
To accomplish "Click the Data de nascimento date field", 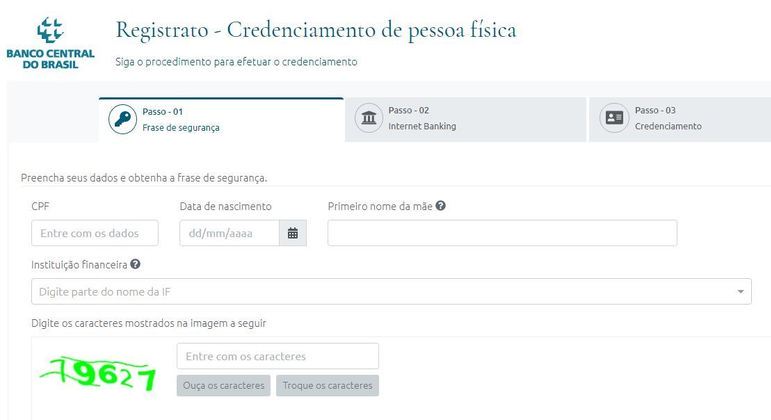I will 230,233.
